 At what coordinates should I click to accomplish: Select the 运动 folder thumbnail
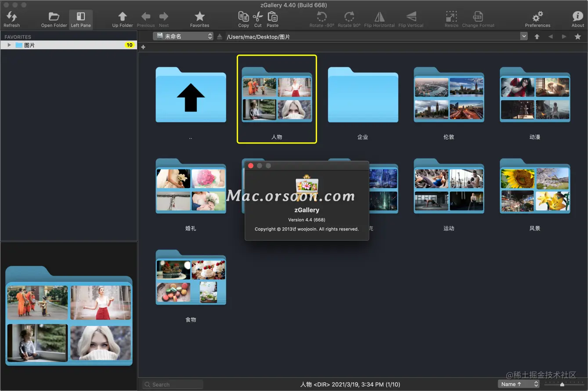click(x=449, y=186)
